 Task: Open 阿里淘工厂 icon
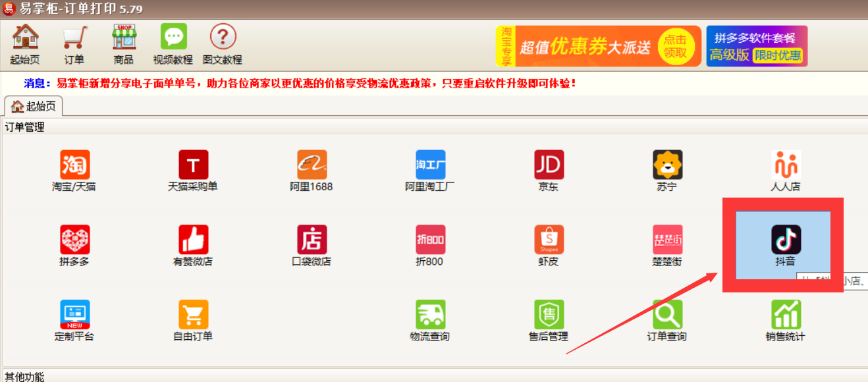[x=430, y=171]
